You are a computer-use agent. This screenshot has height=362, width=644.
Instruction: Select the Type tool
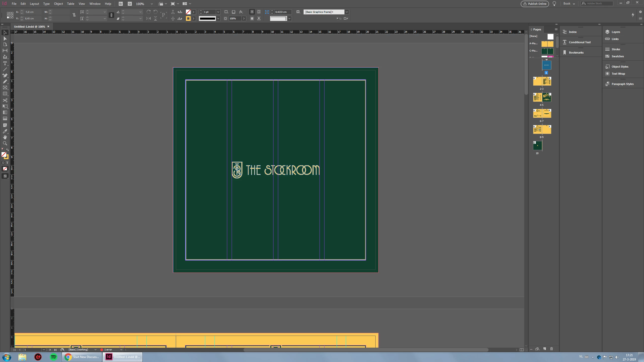click(x=5, y=63)
